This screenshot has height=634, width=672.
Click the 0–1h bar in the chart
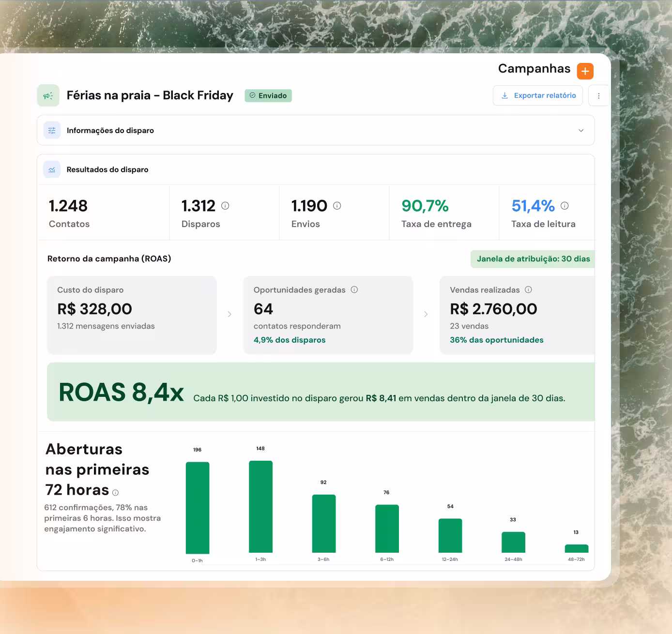[x=198, y=508]
